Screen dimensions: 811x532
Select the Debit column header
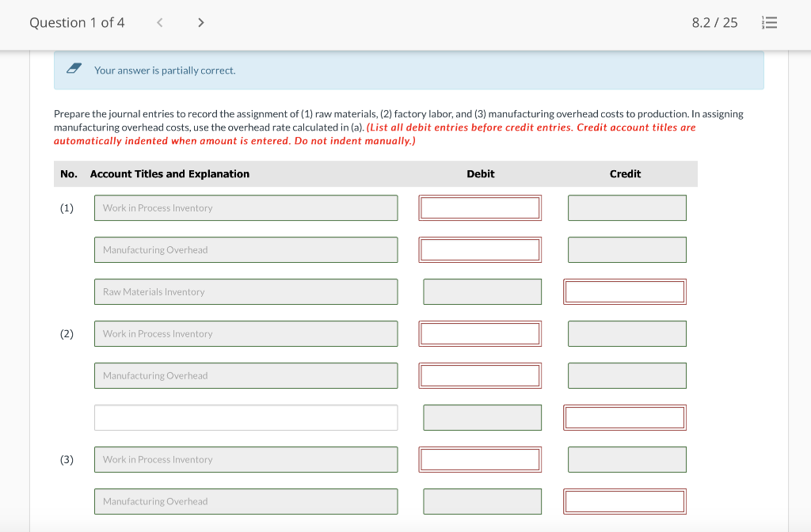click(x=480, y=173)
